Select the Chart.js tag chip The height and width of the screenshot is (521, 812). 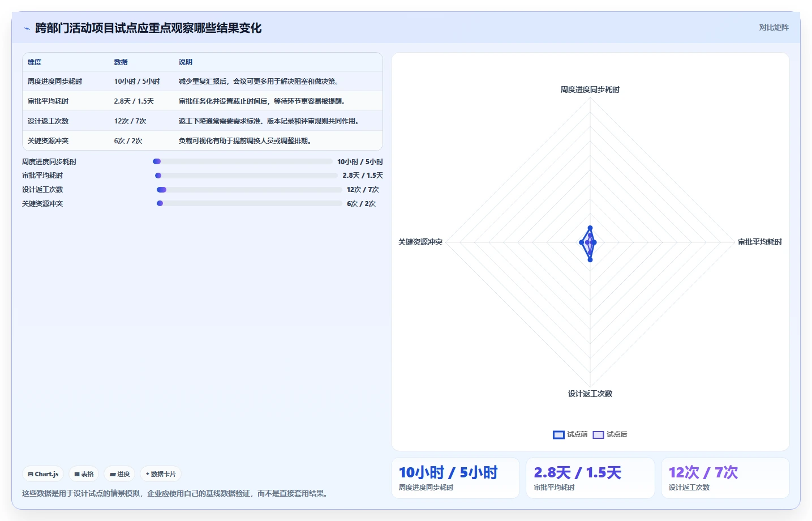43,474
